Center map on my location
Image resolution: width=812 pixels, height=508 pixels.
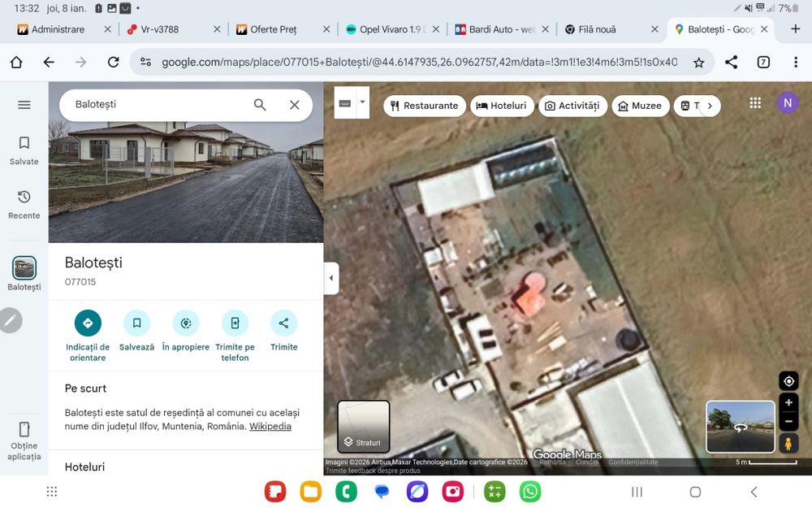(788, 381)
